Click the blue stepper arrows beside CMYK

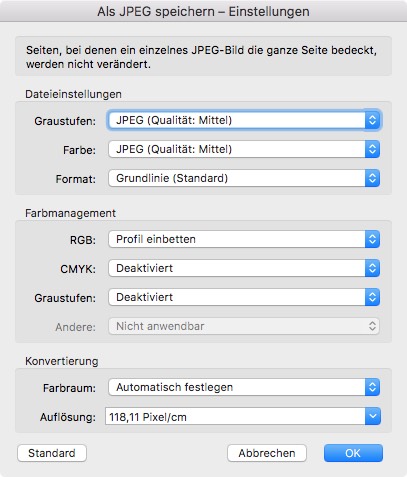372,268
